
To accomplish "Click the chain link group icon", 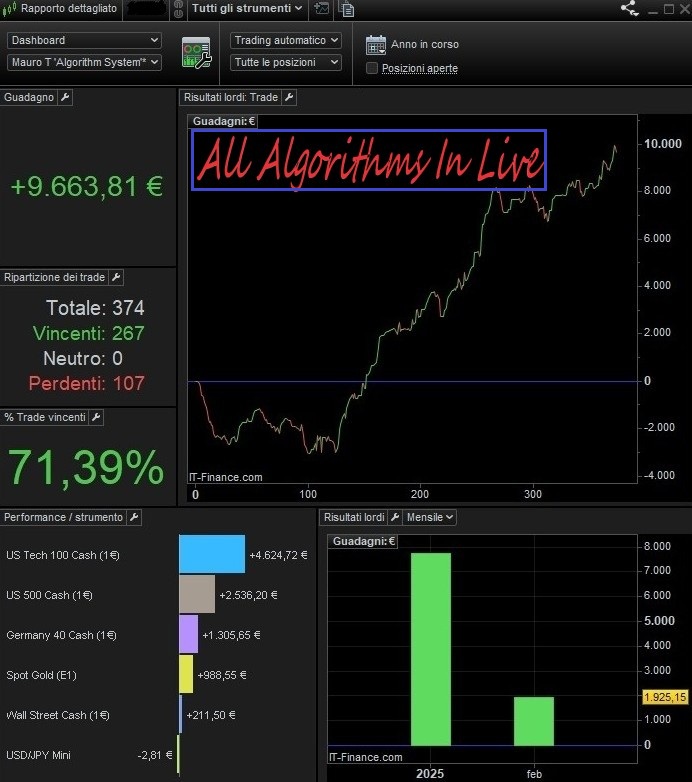I will click(x=178, y=9).
